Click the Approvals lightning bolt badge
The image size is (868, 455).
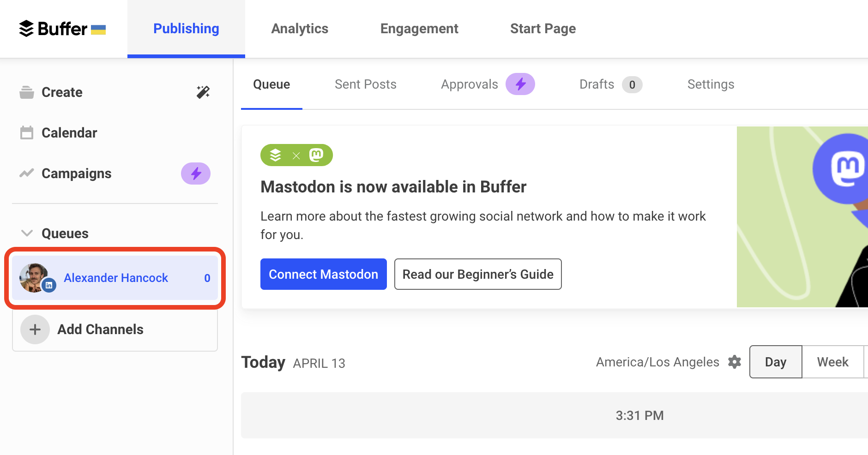coord(520,84)
